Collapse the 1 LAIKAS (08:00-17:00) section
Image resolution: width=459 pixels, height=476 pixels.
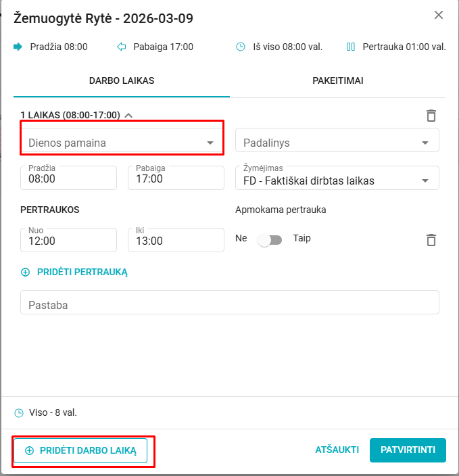pos(128,116)
